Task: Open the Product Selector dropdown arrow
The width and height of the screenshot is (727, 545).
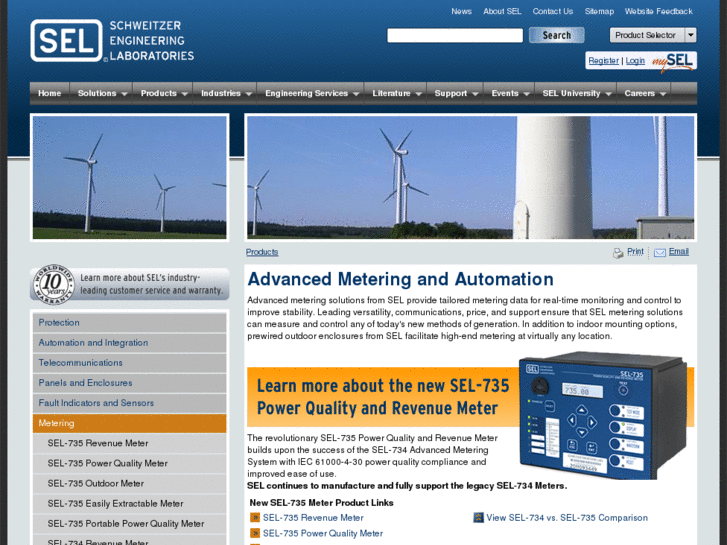Action: (x=690, y=35)
